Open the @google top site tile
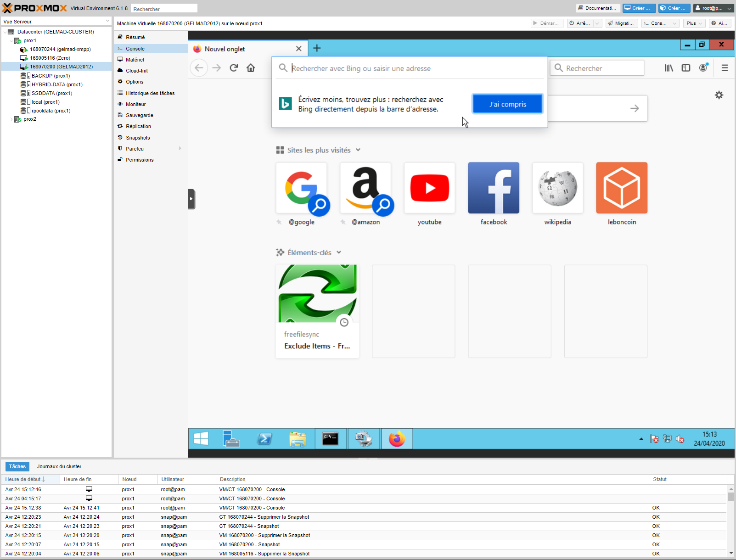 (302, 188)
